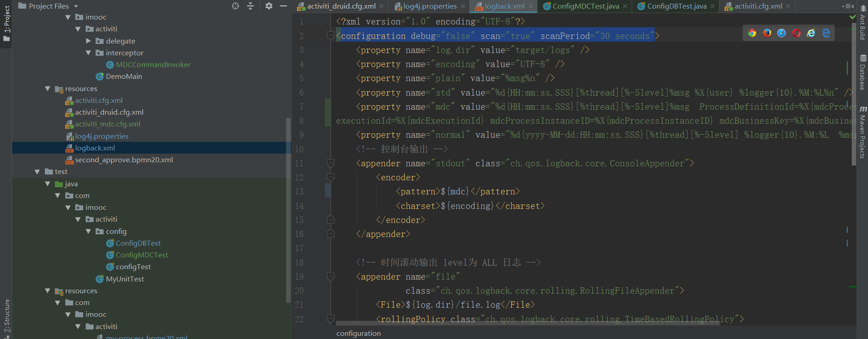The height and width of the screenshot is (339, 868).
Task: Click the green inspection checkmark icon
Action: coord(853,17)
